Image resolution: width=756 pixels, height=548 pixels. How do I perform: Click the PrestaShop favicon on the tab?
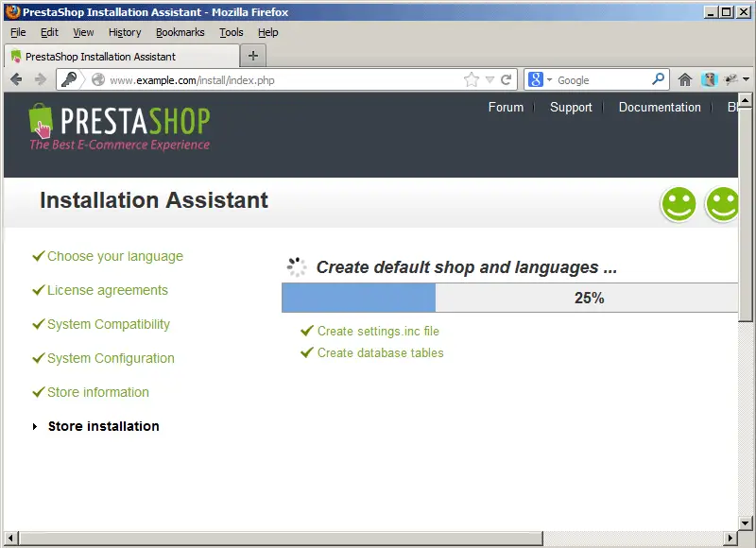point(16,56)
